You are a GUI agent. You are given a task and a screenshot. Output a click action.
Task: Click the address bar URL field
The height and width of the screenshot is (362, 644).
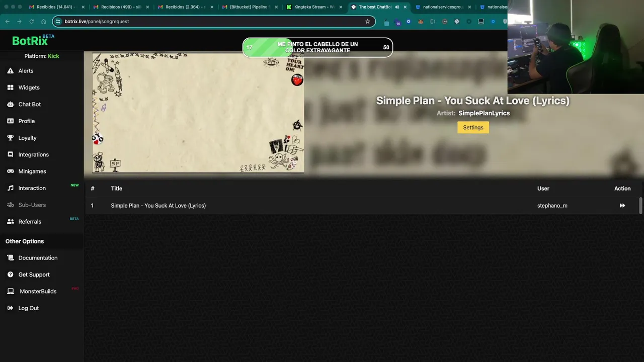tap(214, 22)
